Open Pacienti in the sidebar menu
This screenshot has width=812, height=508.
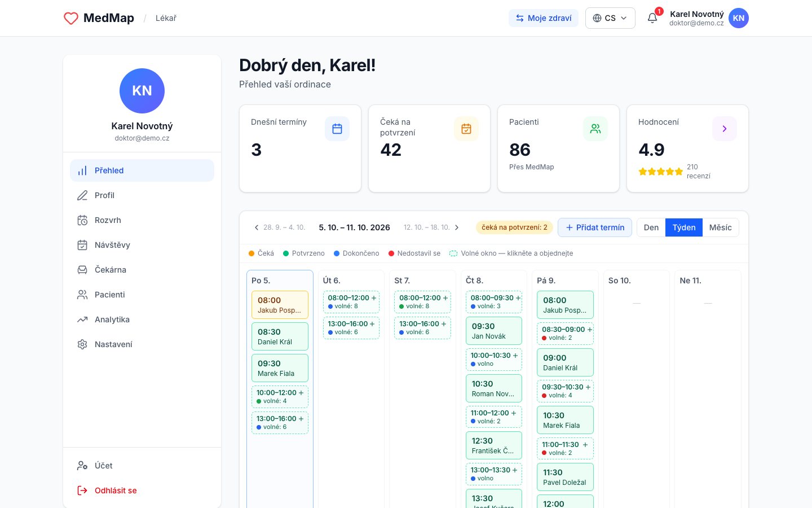point(142,295)
